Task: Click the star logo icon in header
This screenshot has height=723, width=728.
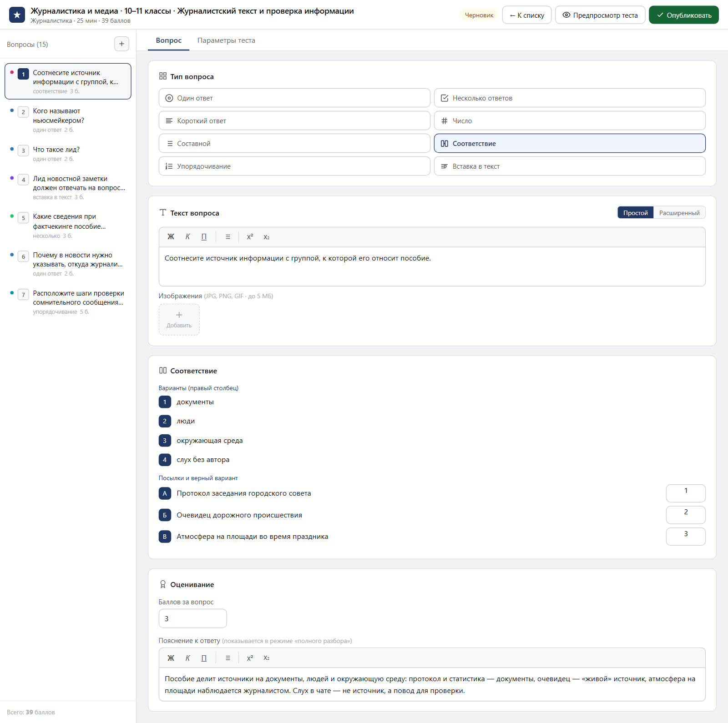Action: point(17,15)
